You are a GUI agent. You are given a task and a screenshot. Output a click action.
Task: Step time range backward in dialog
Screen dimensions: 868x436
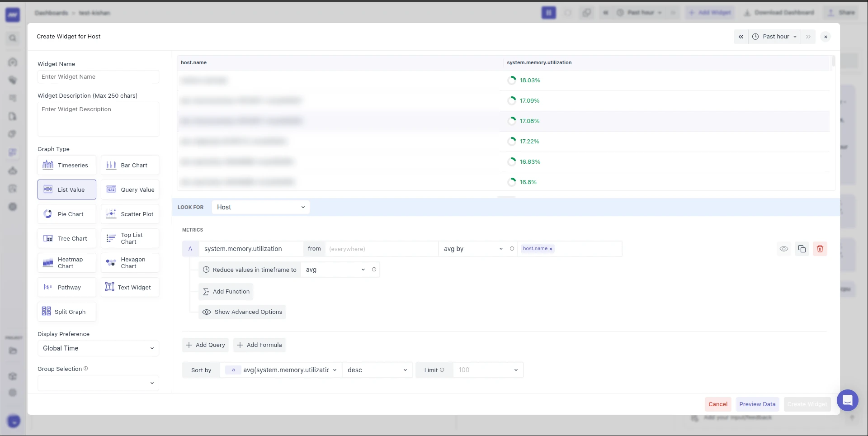click(x=741, y=37)
